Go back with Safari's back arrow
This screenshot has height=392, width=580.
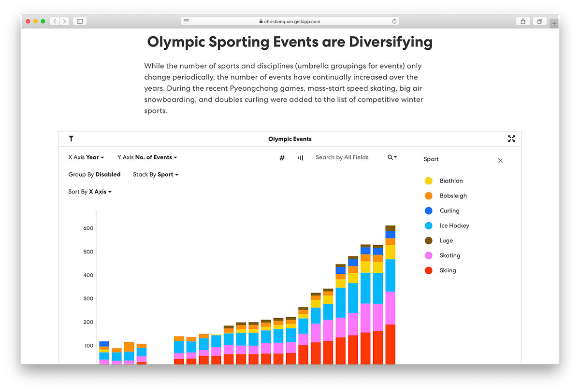click(55, 21)
